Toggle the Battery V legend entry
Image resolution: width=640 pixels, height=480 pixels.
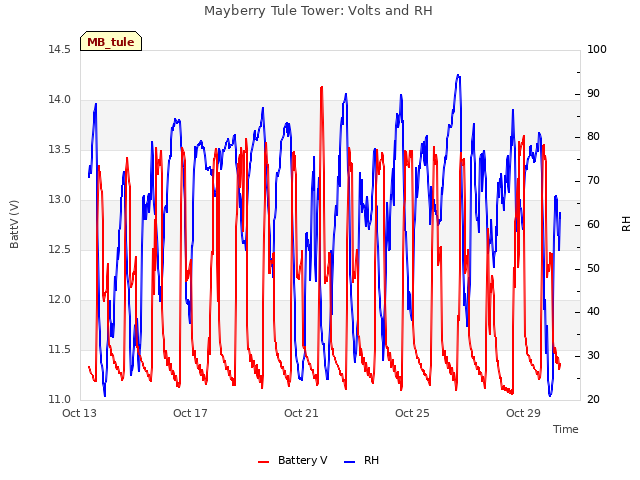[x=293, y=460]
